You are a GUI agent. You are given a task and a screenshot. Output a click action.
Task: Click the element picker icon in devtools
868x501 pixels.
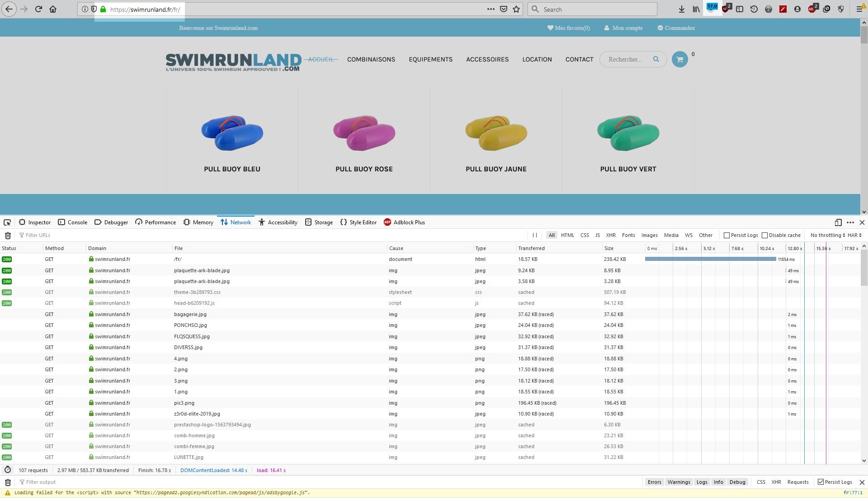point(7,222)
